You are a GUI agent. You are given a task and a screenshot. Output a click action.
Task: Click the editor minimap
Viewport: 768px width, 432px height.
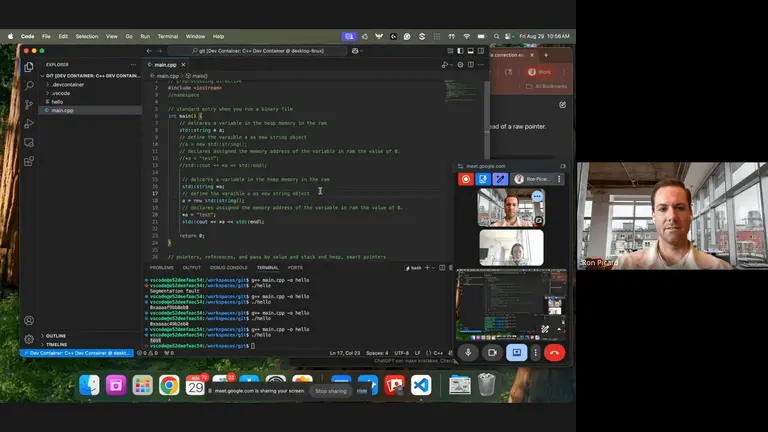tap(462, 91)
